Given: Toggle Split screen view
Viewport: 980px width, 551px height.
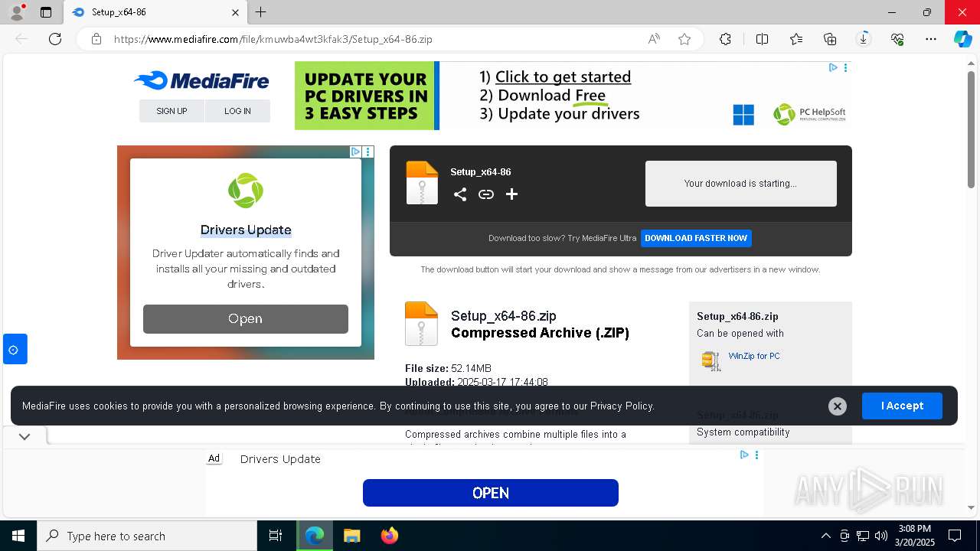Looking at the screenshot, I should tap(762, 39).
